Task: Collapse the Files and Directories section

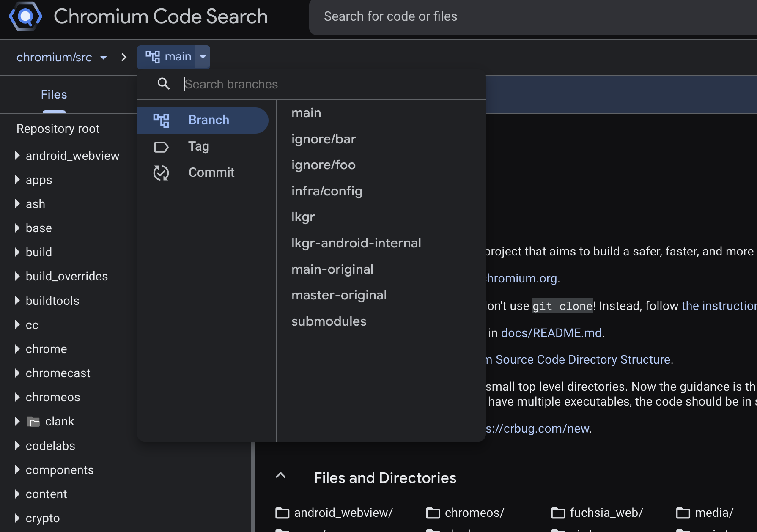Action: [281, 475]
